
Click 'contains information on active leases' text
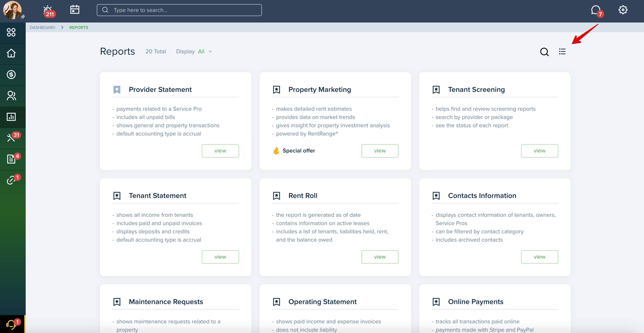(x=322, y=223)
